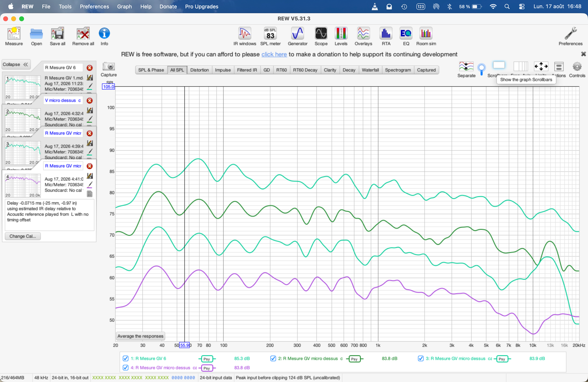This screenshot has width=588, height=382.
Task: Open the IR windows settings
Action: [245, 36]
